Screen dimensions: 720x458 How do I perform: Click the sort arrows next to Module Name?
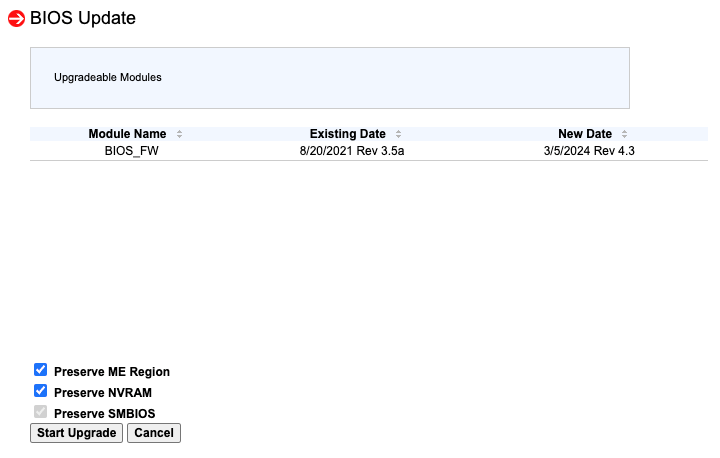tap(179, 134)
